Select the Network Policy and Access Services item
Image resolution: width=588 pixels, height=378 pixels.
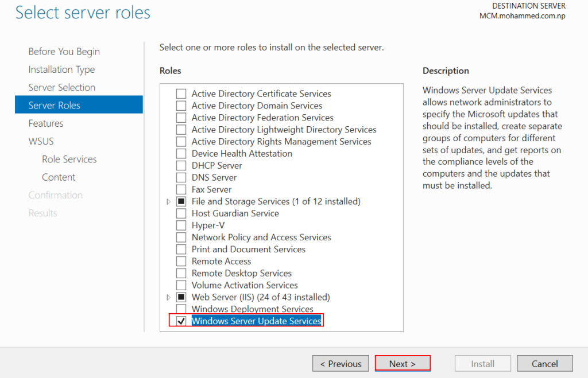261,237
